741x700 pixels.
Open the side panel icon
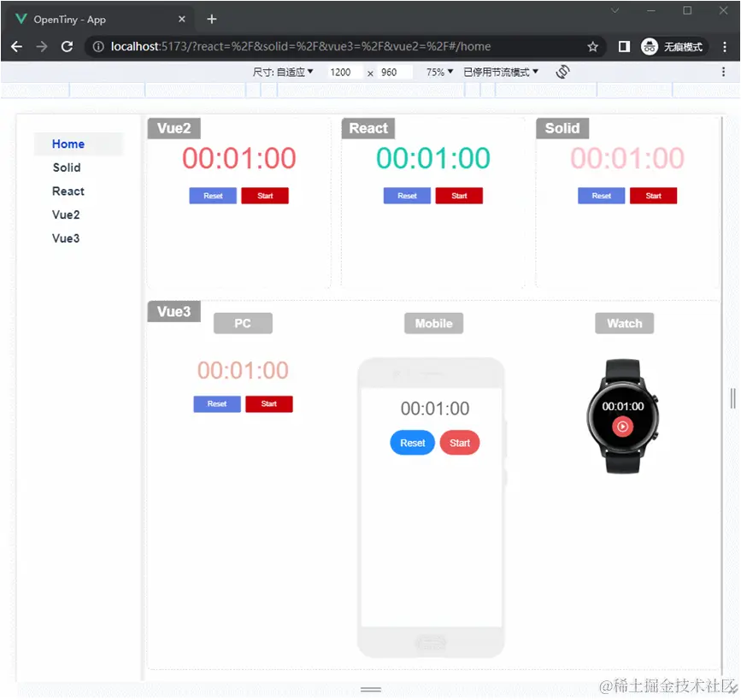click(624, 46)
